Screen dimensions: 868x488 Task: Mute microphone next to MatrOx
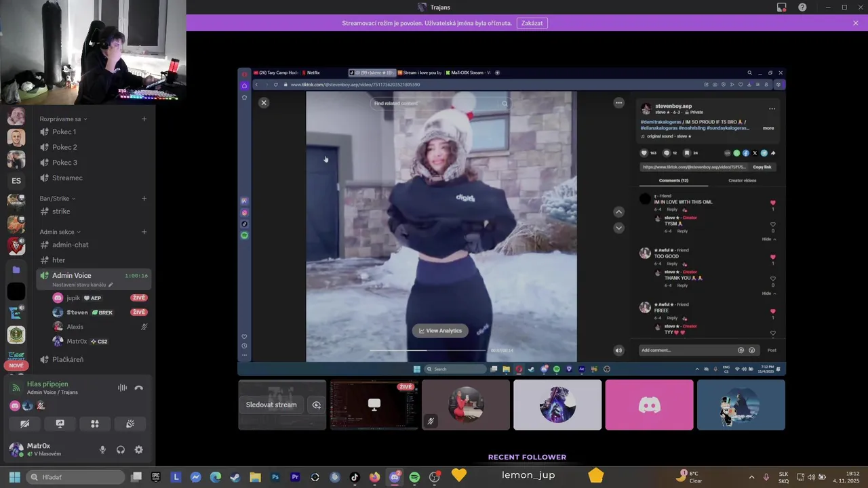tap(103, 449)
